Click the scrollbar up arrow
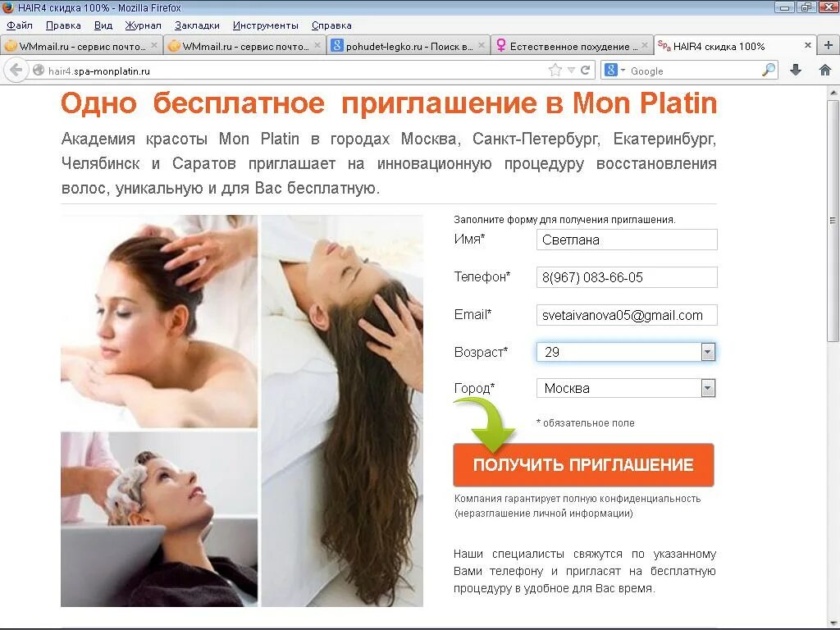The width and height of the screenshot is (840, 630). coord(833,93)
